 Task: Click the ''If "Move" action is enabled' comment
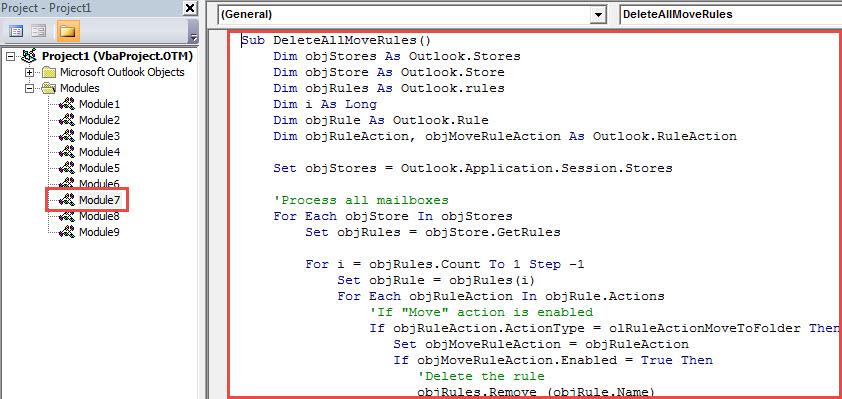(x=481, y=313)
